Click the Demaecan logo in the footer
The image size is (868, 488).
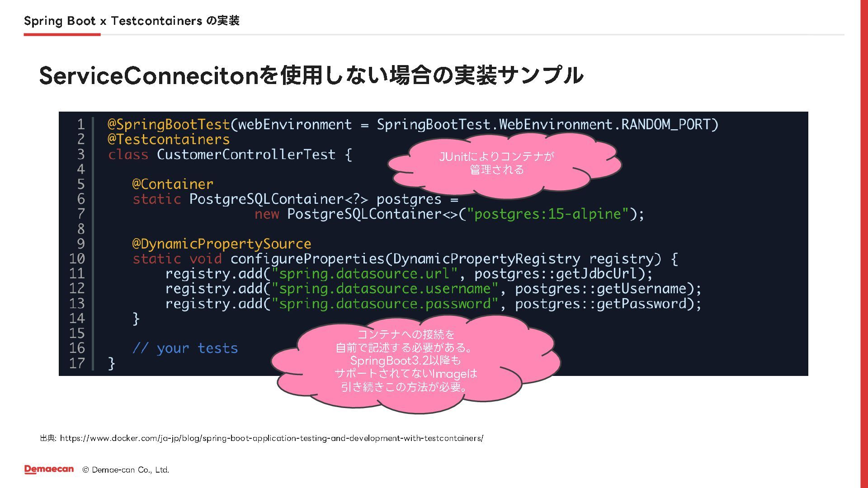[x=49, y=469]
